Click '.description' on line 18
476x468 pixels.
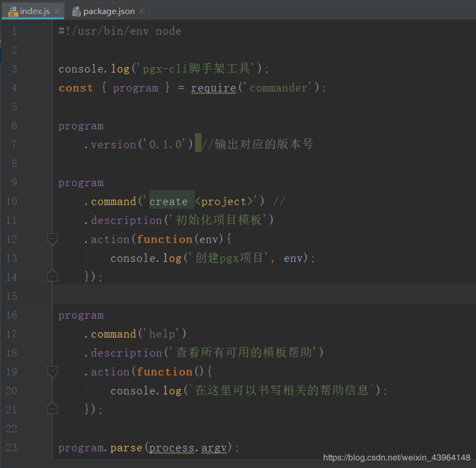[123, 353]
